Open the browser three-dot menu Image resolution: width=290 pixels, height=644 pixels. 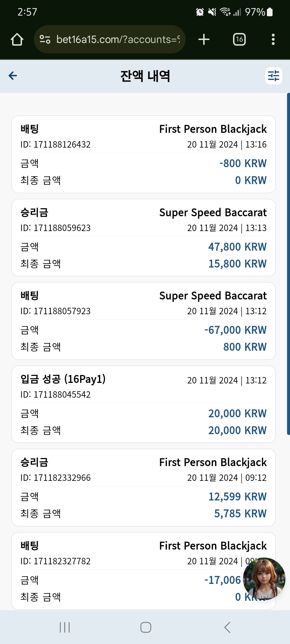273,39
